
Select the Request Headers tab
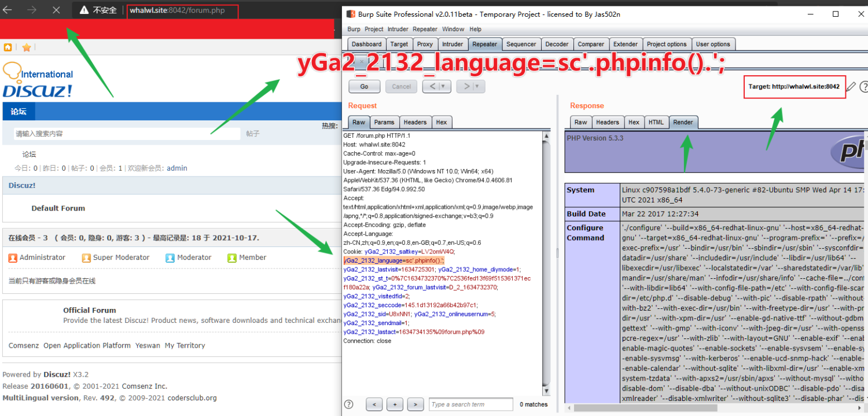(x=415, y=122)
